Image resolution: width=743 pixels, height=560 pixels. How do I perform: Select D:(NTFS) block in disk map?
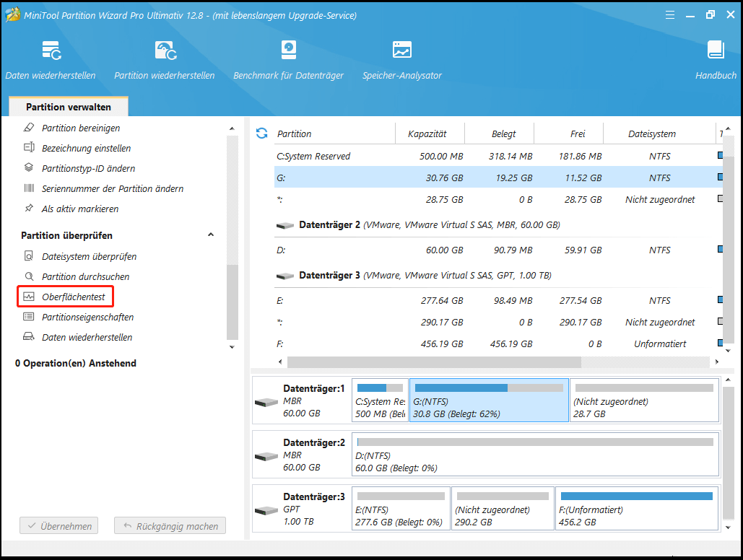[536, 454]
